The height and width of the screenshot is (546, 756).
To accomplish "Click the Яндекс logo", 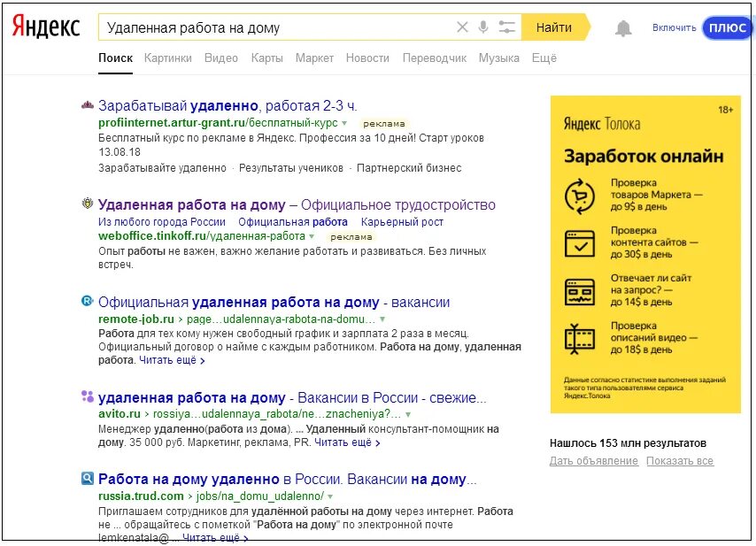I will (x=46, y=27).
